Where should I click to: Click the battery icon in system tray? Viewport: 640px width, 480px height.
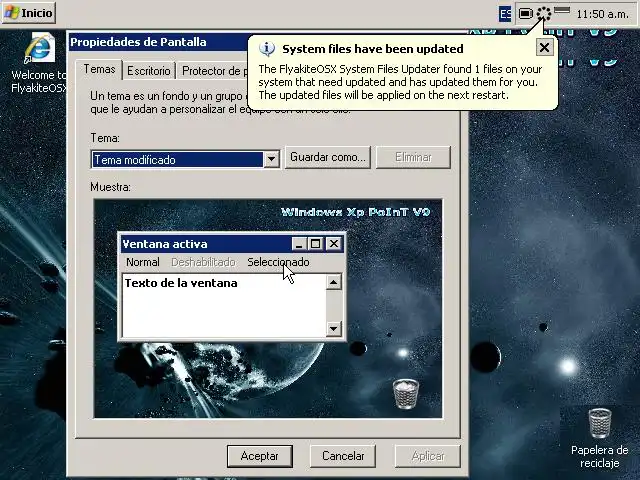[x=525, y=14]
